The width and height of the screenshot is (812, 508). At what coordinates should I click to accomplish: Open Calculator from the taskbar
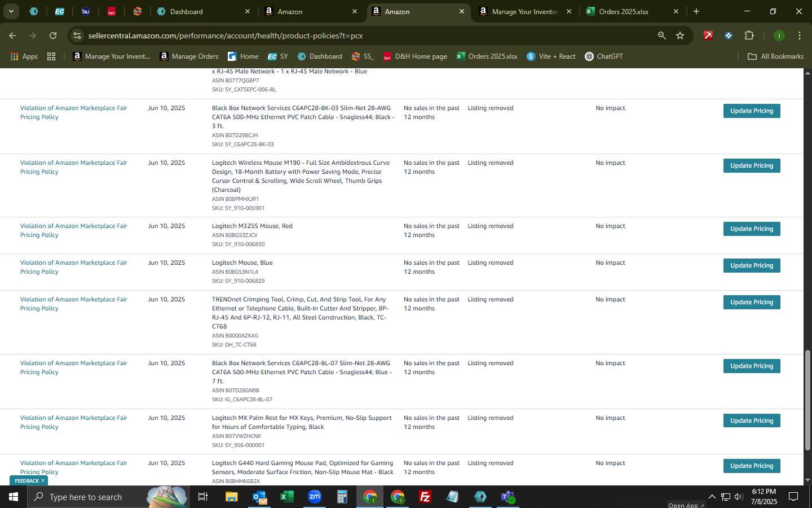point(342,497)
